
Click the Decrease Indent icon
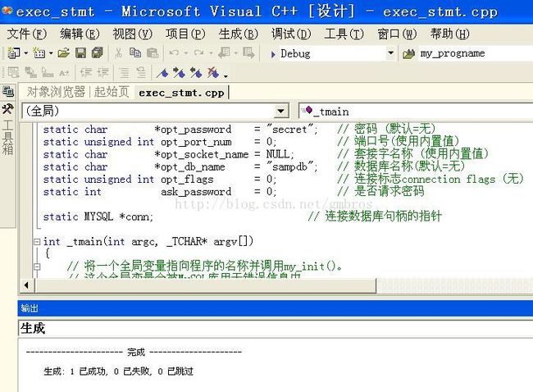[x=86, y=72]
